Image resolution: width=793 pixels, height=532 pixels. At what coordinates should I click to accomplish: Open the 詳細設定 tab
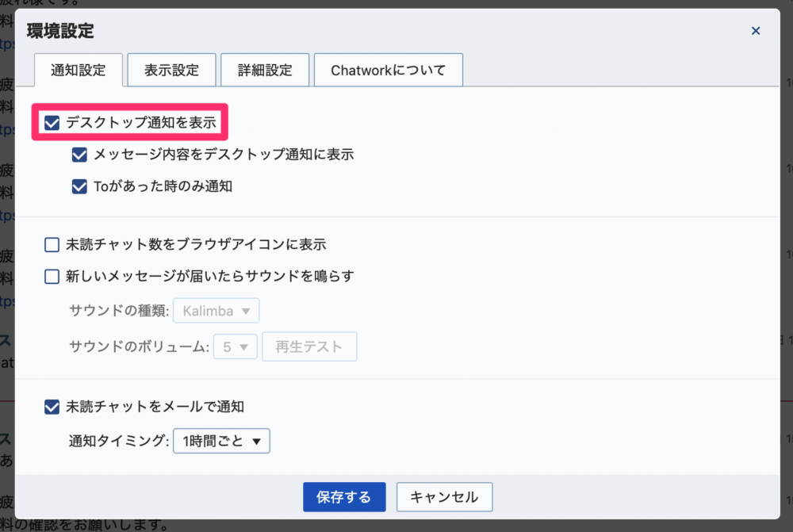264,70
